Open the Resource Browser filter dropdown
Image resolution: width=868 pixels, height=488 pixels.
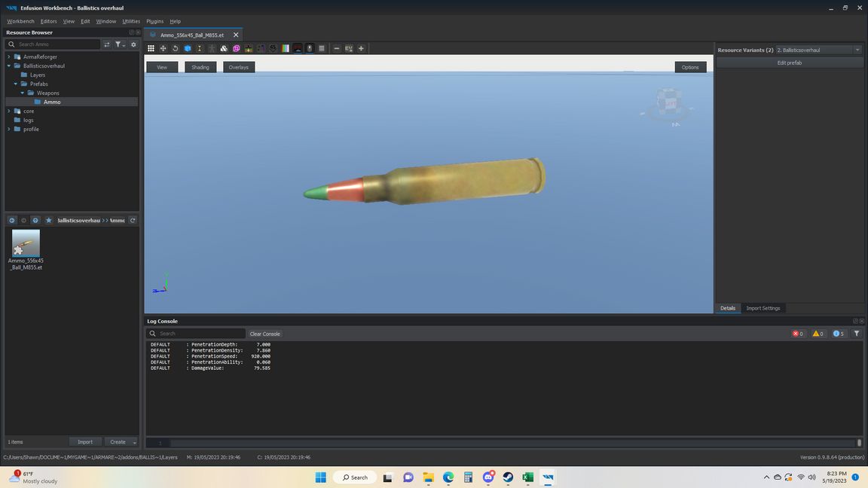point(120,44)
